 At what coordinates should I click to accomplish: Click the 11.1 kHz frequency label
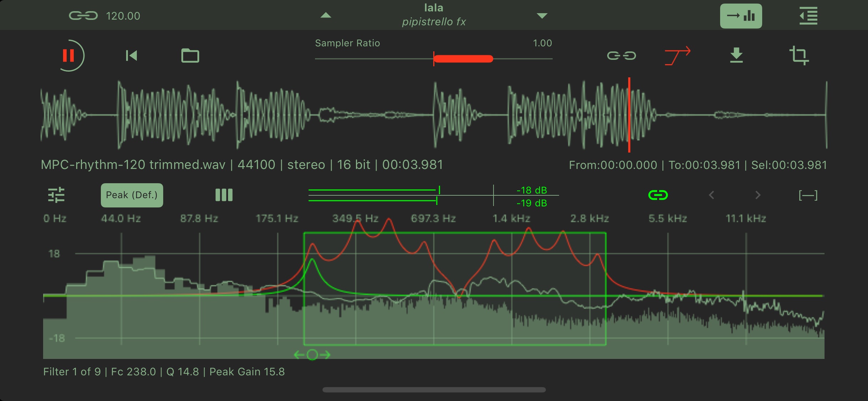[746, 218]
